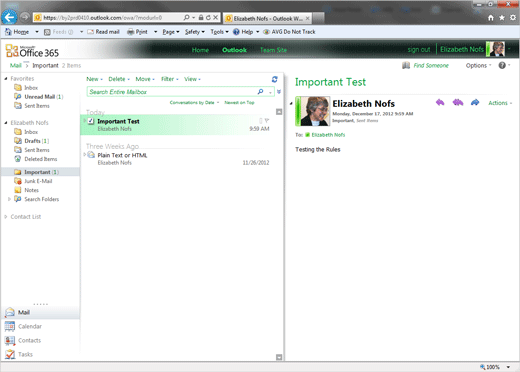This screenshot has width=520, height=372.
Task: Collapse the Favorites section
Action: coord(6,79)
